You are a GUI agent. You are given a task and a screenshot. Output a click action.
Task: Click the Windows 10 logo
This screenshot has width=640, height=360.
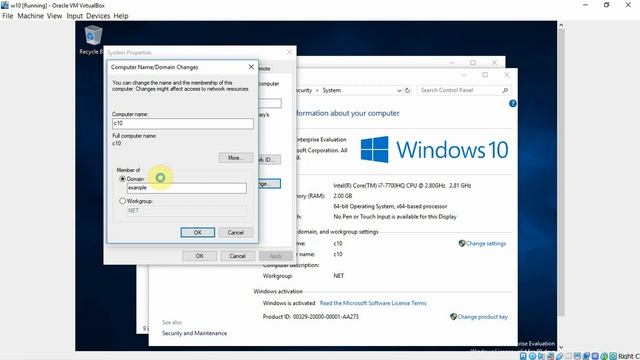click(x=435, y=149)
